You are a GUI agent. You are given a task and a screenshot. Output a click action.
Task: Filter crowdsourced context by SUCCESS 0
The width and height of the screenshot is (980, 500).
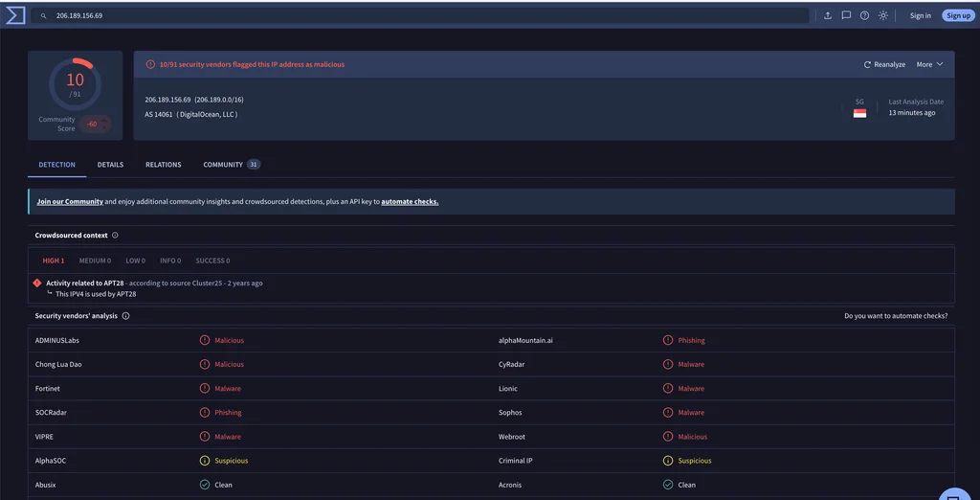pyautogui.click(x=212, y=261)
